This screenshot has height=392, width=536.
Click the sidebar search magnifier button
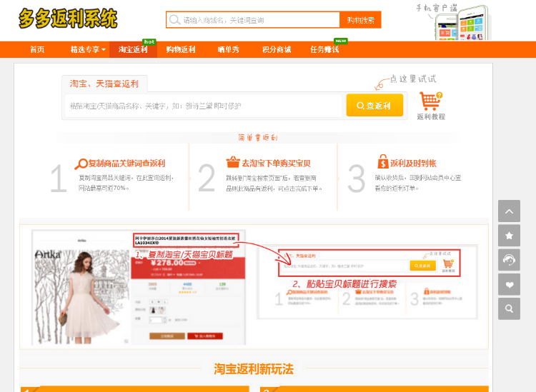point(509,308)
